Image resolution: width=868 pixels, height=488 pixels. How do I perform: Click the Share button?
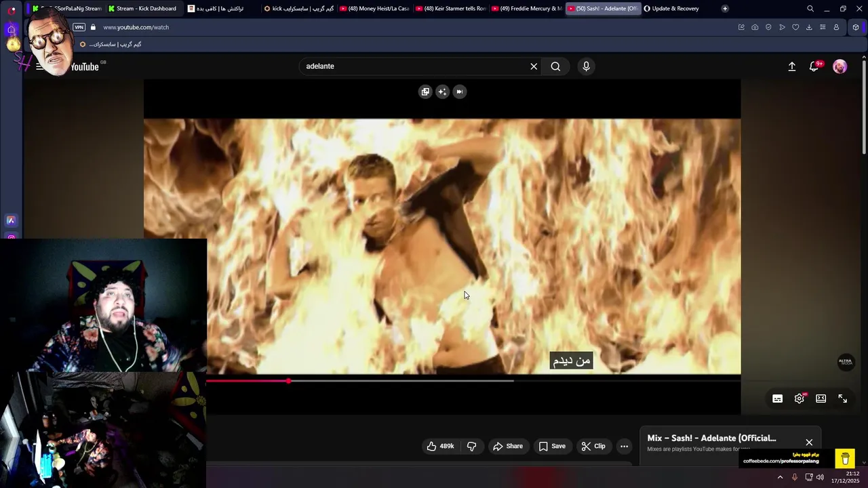[508, 446]
